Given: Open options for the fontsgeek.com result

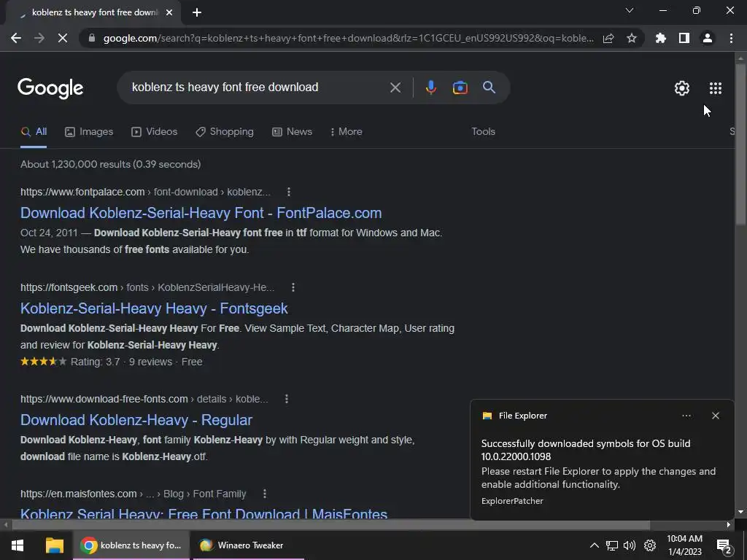Looking at the screenshot, I should 293,287.
